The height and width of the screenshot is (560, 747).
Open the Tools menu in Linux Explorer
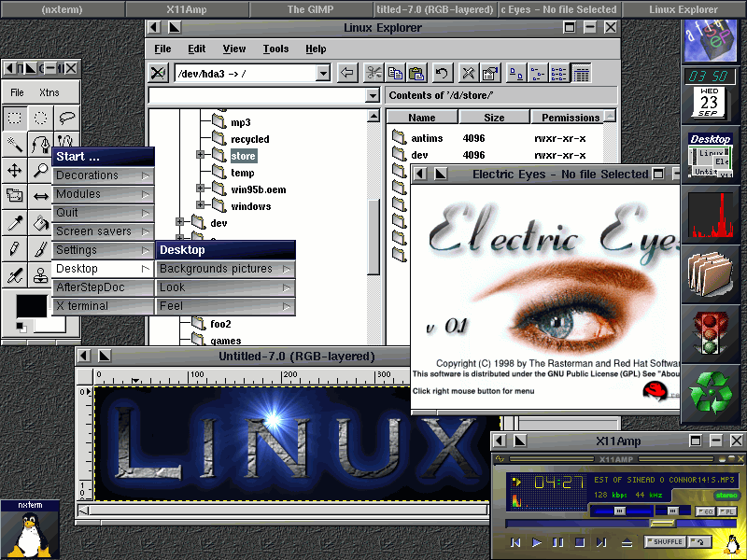pos(275,49)
